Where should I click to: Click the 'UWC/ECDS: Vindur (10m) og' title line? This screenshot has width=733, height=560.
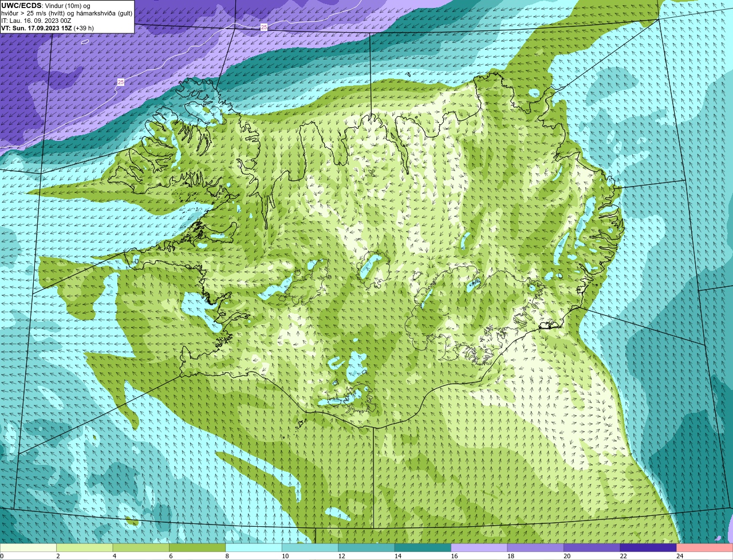coord(46,6)
